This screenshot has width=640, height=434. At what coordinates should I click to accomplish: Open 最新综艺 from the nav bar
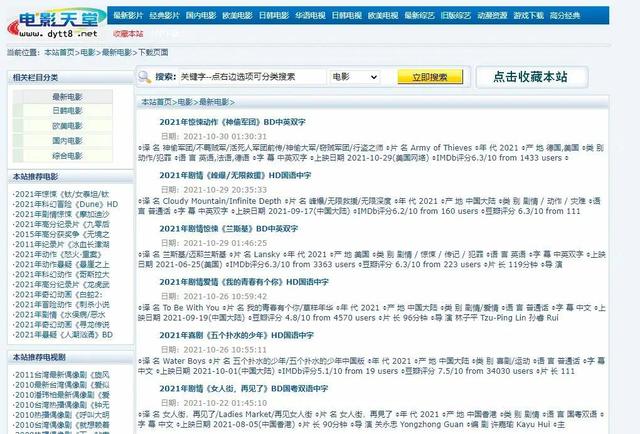click(x=419, y=16)
